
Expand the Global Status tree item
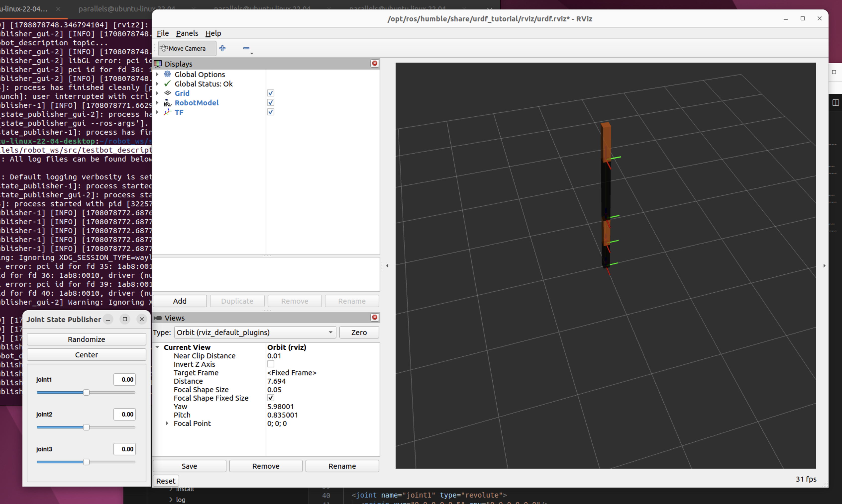pyautogui.click(x=157, y=84)
